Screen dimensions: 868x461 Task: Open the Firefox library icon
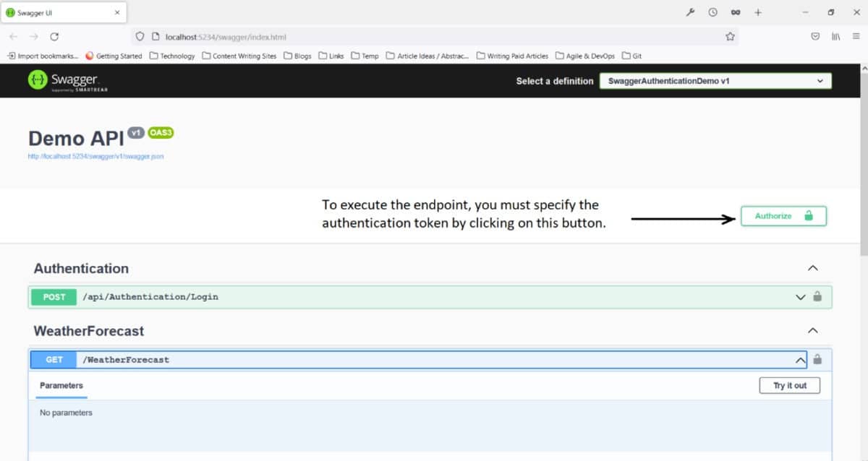pos(835,36)
